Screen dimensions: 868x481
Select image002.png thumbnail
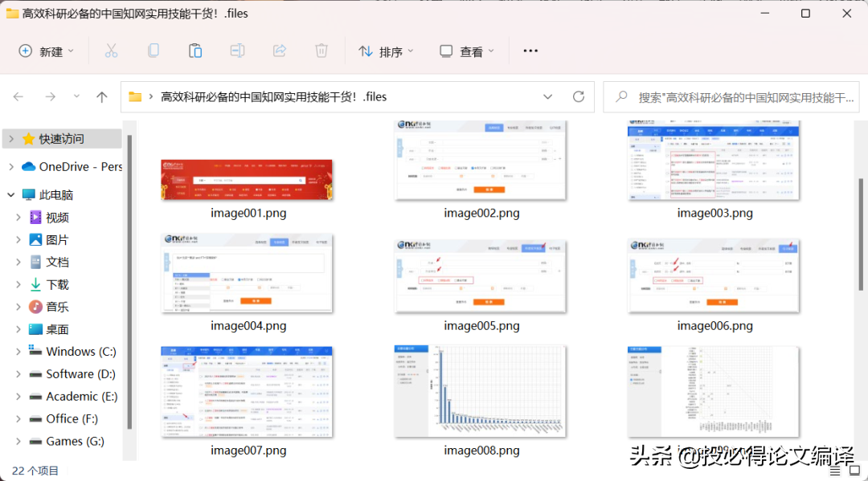pos(481,160)
